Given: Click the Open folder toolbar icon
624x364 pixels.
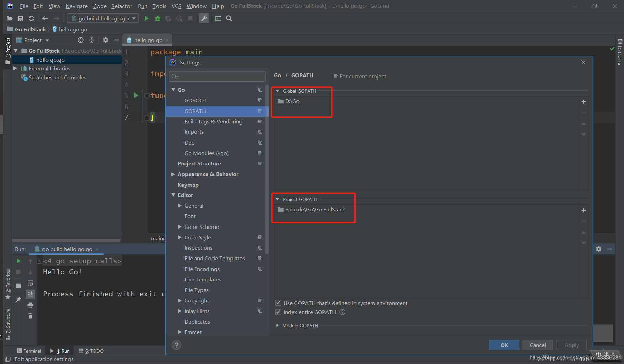Looking at the screenshot, I should click(9, 18).
